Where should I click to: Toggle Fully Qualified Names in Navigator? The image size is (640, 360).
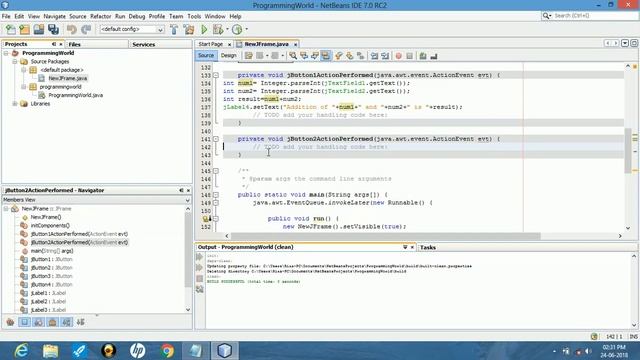pyautogui.click(x=67, y=322)
